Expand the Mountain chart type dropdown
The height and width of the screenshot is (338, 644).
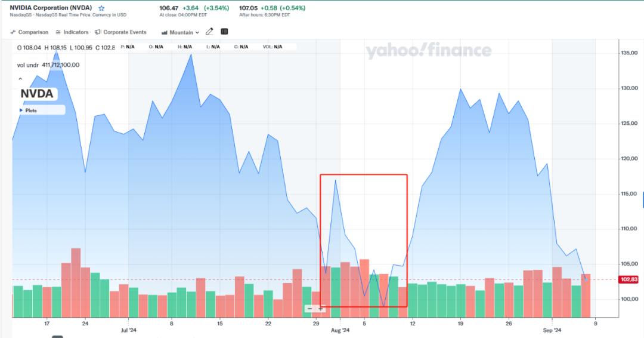181,32
